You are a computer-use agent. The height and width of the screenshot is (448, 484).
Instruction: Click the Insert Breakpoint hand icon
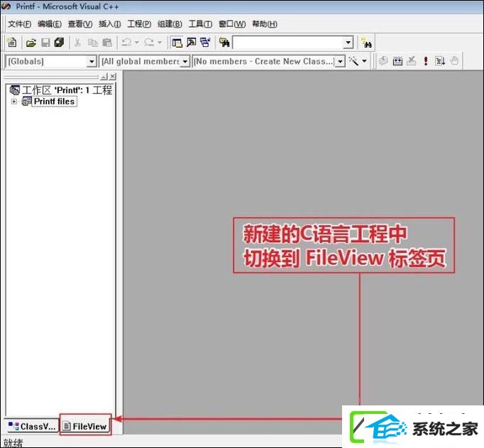(x=454, y=61)
